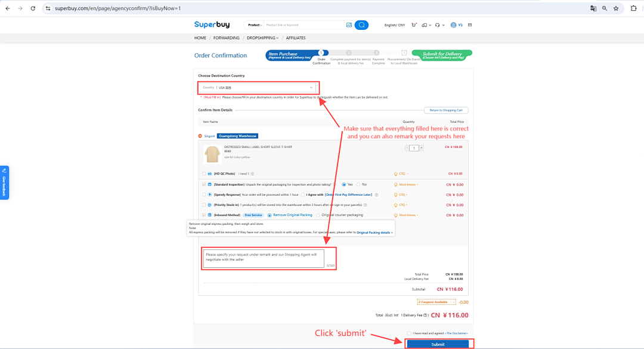
Task: Expand the CTQ tips on Speedy Response row
Action: pyautogui.click(x=401, y=195)
